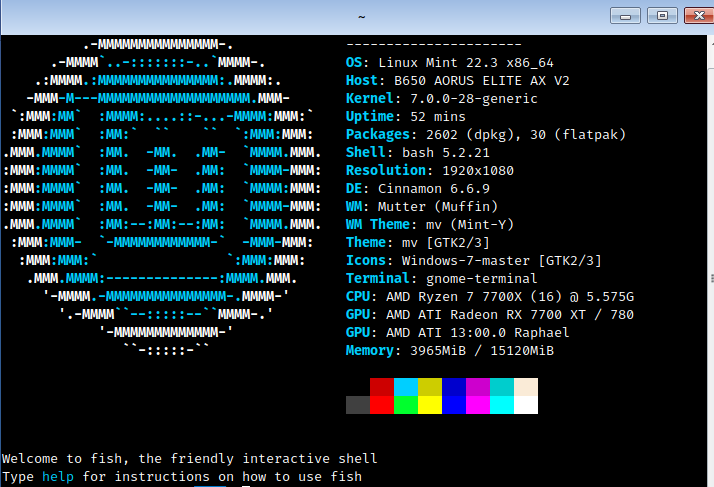Click the beige color block

(526, 387)
